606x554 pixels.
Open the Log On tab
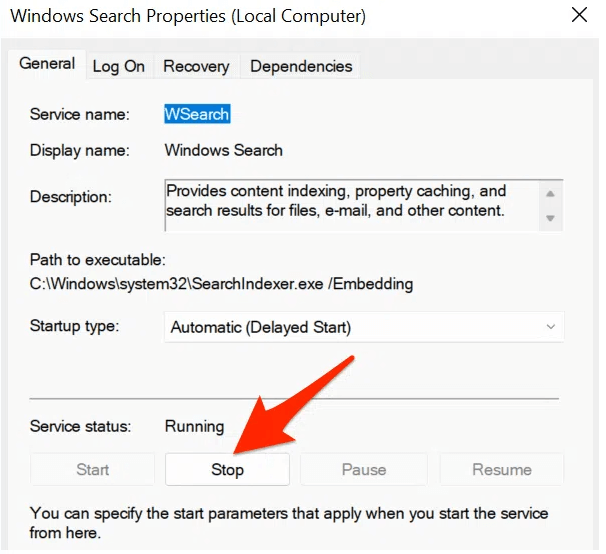119,66
